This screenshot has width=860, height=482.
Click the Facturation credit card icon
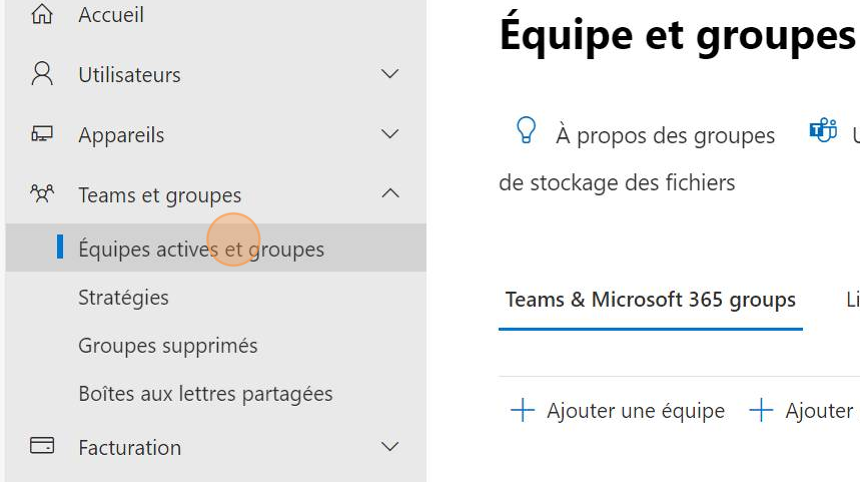42,446
